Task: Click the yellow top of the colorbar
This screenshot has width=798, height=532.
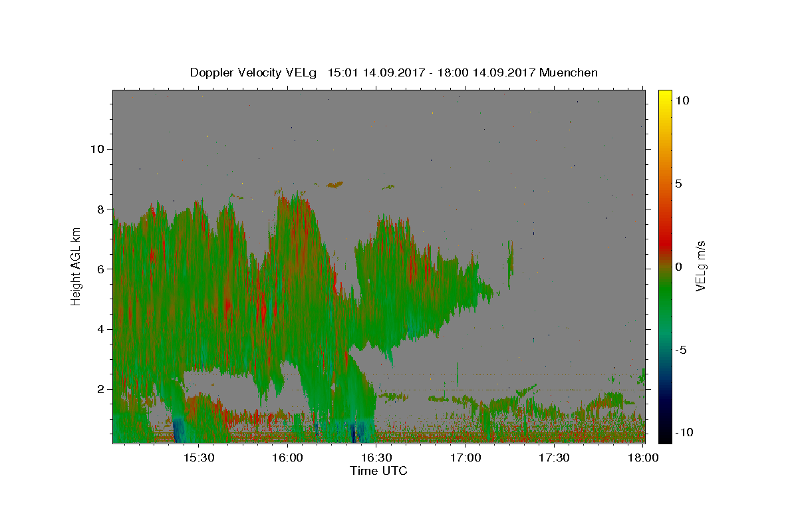Action: point(664,94)
